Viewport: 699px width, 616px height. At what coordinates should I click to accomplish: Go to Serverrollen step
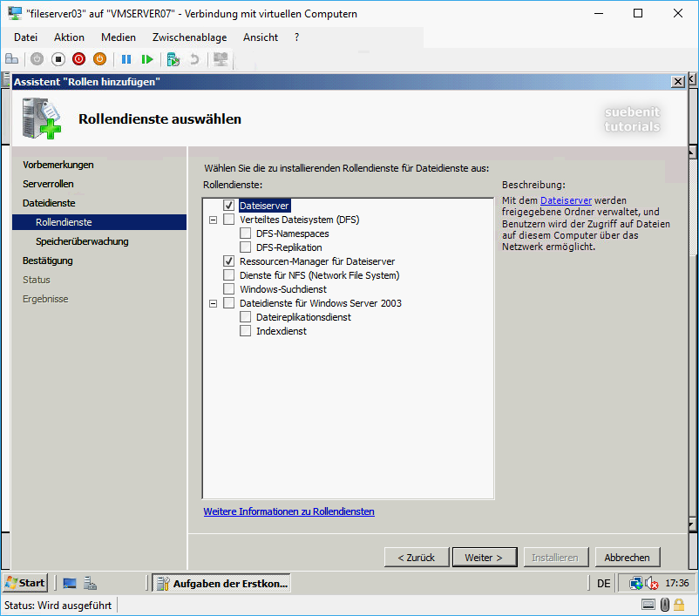point(48,184)
